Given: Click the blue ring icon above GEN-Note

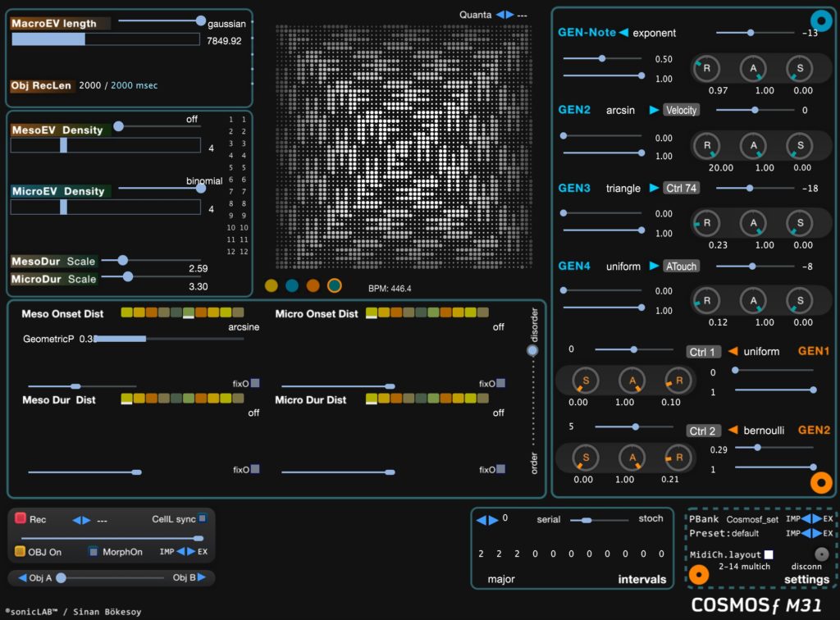Looking at the screenshot, I should coord(820,21).
